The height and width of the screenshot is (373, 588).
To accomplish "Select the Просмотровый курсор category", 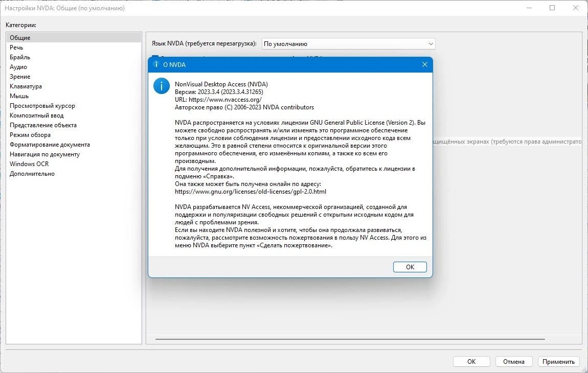I will coord(74,106).
